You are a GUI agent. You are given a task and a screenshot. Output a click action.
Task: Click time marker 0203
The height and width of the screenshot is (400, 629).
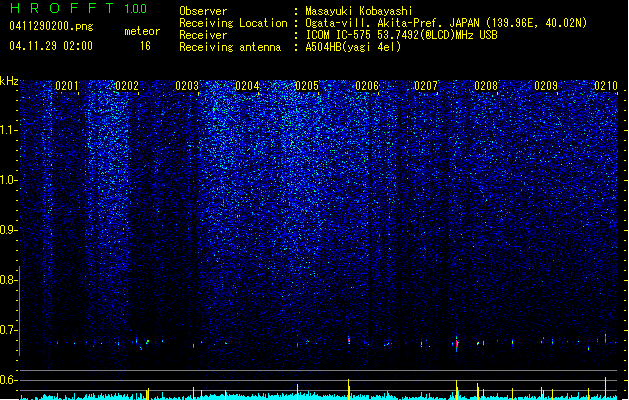187,86
